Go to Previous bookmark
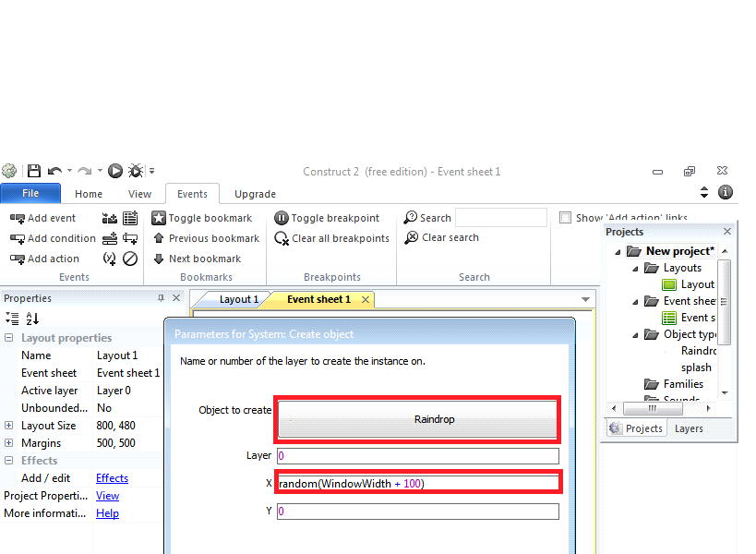The width and height of the screenshot is (756, 554). pos(207,238)
